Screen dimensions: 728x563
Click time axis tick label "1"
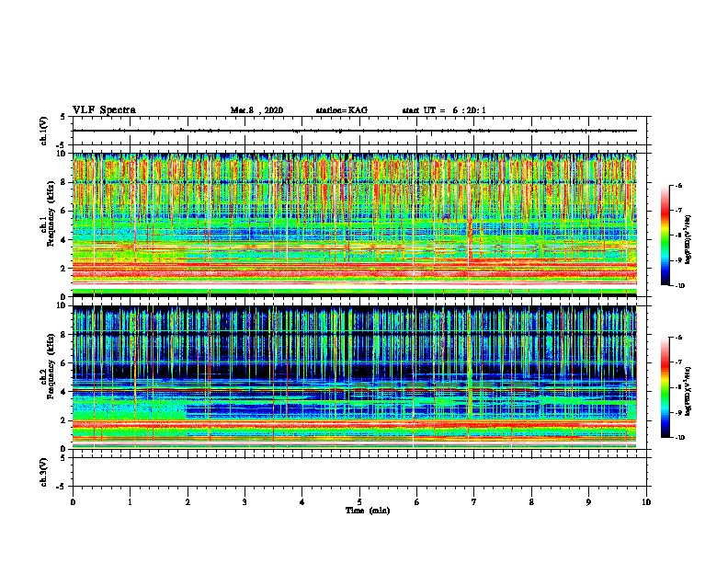(130, 502)
